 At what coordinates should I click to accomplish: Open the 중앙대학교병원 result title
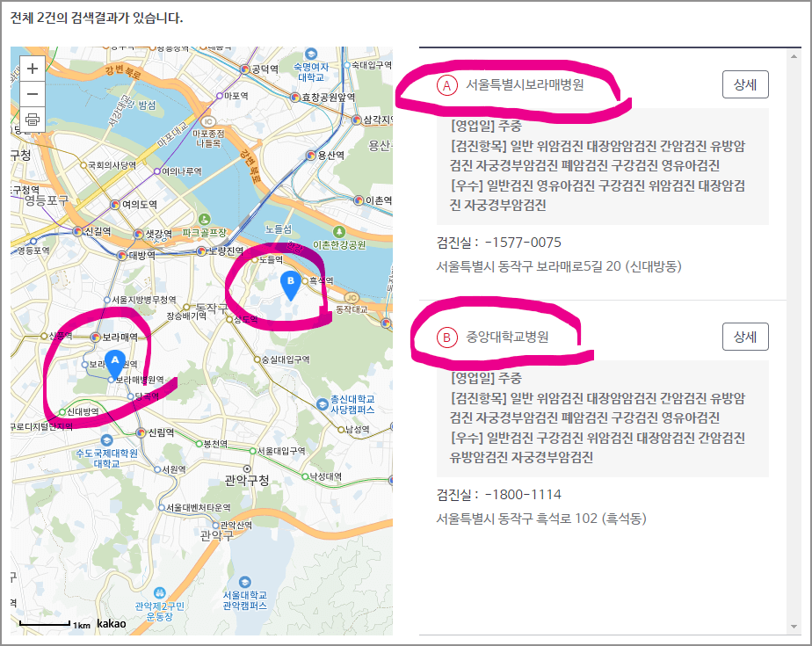pyautogui.click(x=507, y=337)
